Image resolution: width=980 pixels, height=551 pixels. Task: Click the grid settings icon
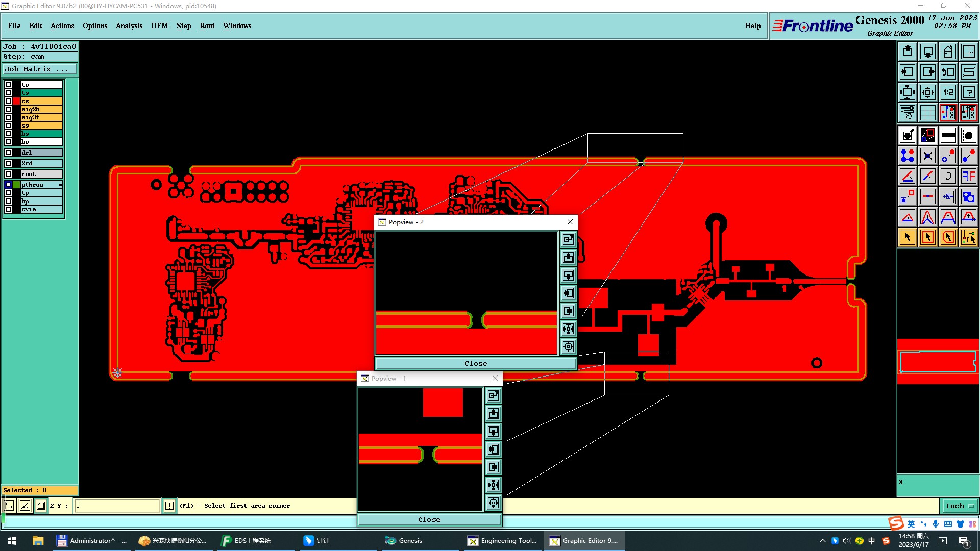[927, 113]
